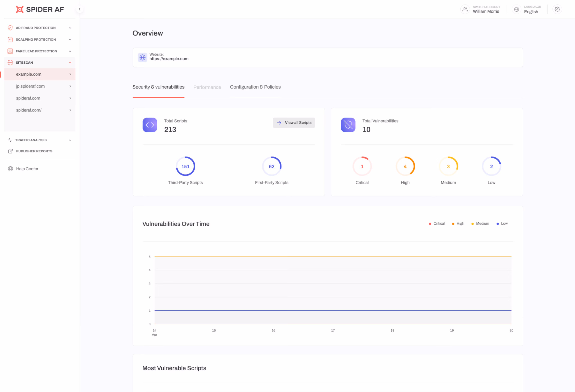Click the Low vulnerabilities gauge showing 2
The height and width of the screenshot is (392, 575).
pyautogui.click(x=491, y=166)
